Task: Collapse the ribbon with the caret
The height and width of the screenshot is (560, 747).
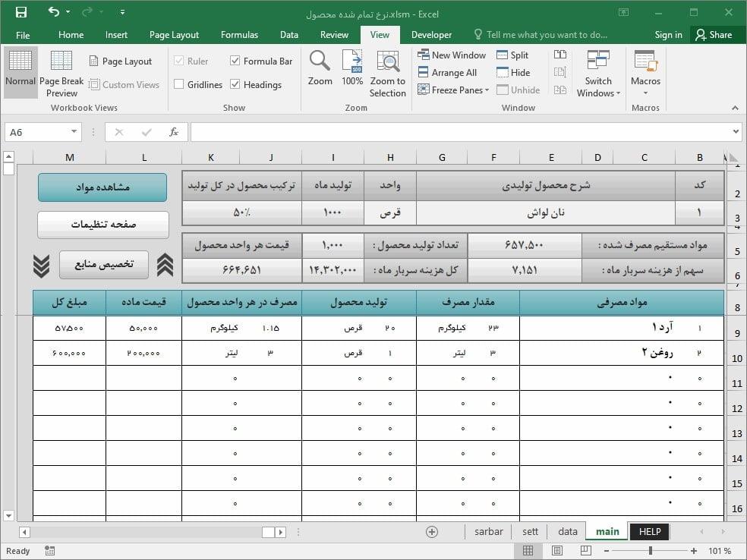Action: pos(735,108)
